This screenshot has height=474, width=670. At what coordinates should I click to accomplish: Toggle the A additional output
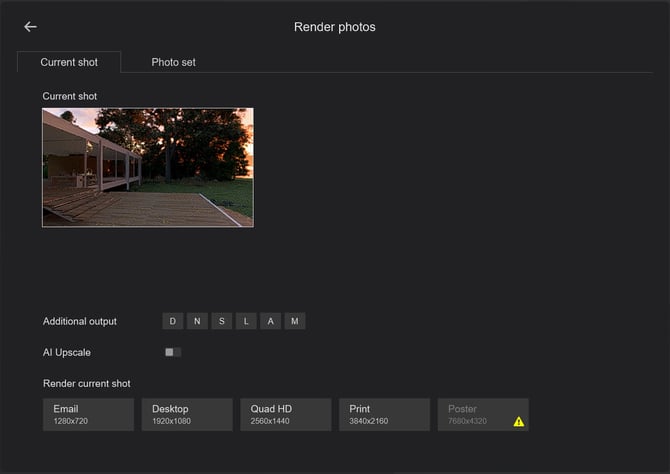[270, 321]
